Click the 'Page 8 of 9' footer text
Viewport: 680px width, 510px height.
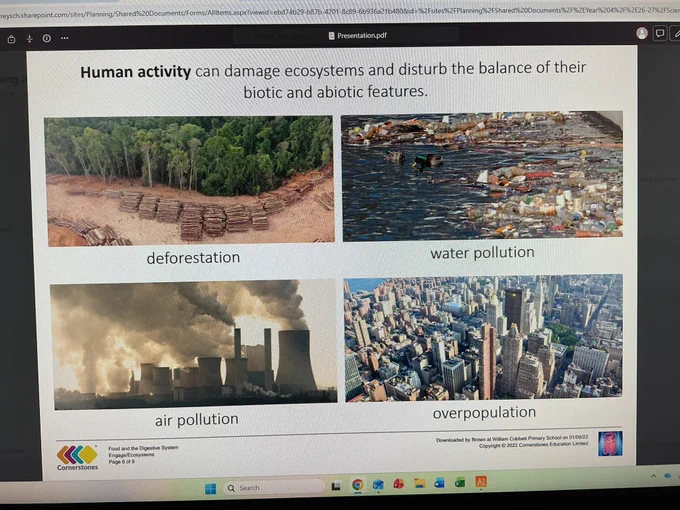tap(121, 462)
